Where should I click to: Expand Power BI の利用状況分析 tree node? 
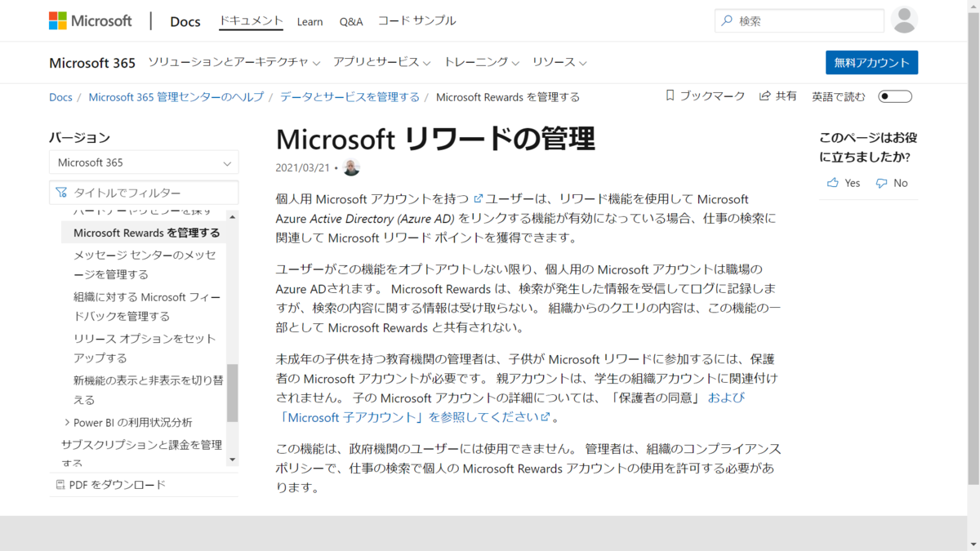pyautogui.click(x=67, y=422)
